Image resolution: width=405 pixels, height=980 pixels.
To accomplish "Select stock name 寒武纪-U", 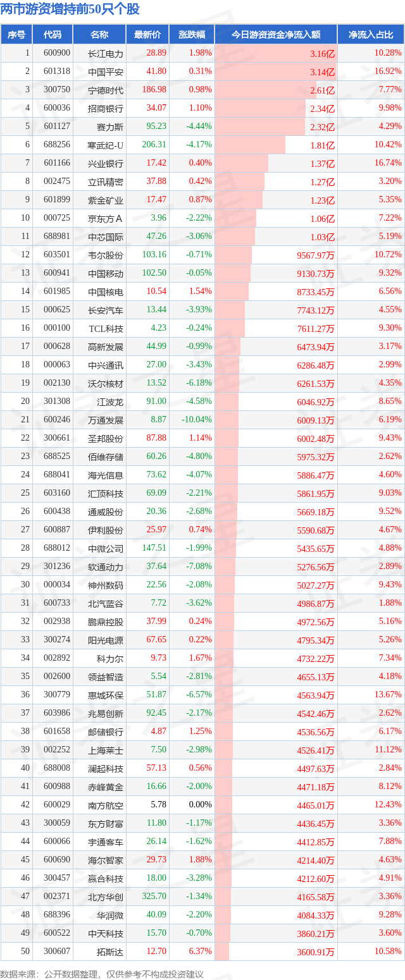I will pyautogui.click(x=106, y=145).
